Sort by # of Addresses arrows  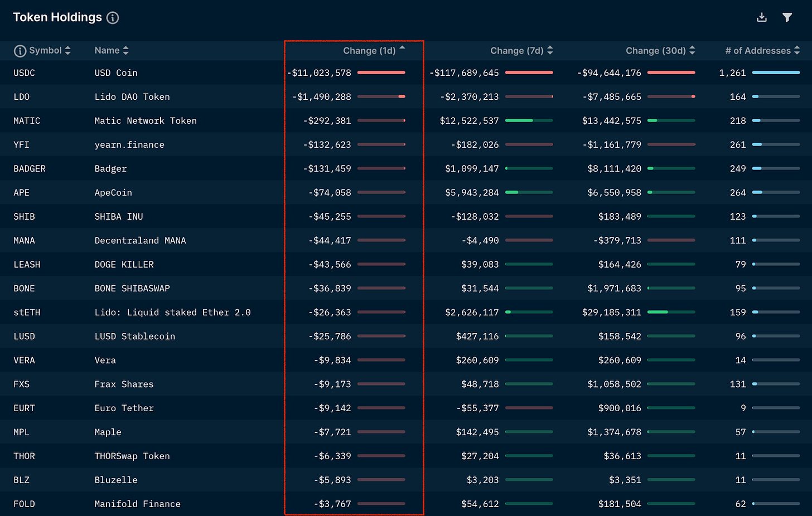pos(797,50)
